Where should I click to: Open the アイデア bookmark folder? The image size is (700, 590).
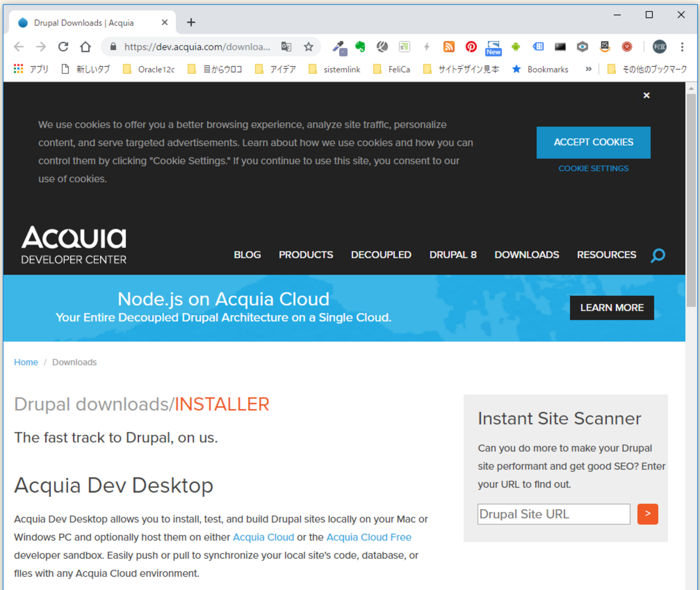275,69
